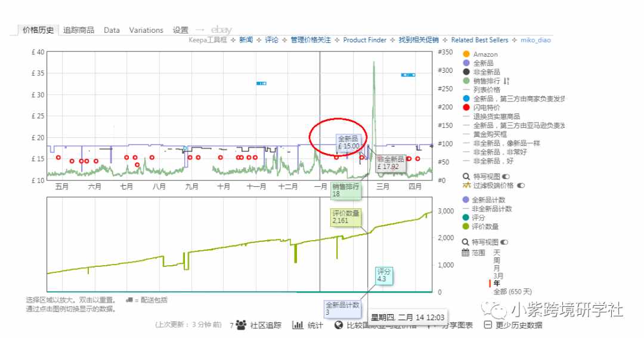Image resolution: width=644 pixels, height=338 pixels.
Task: Open the miko_diao account link
Action: point(535,40)
